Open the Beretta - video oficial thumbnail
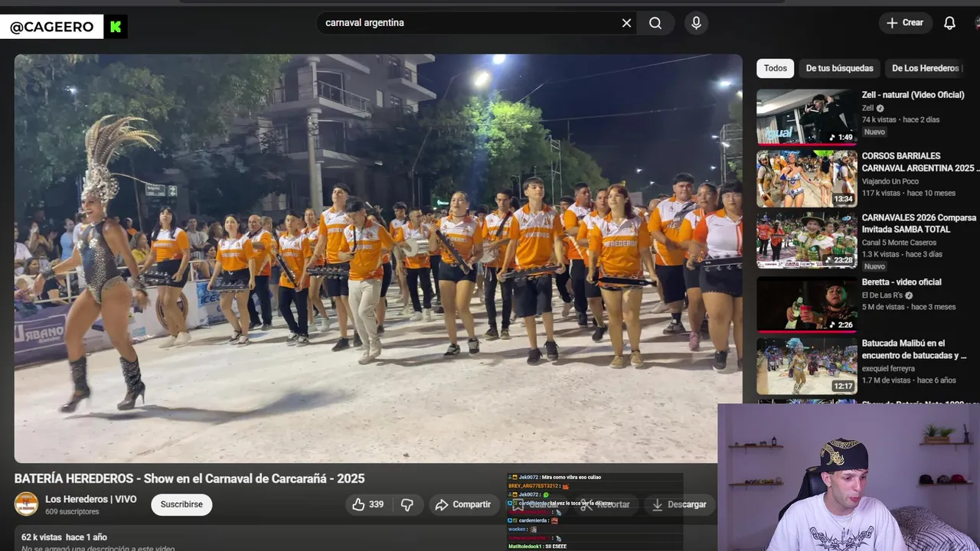The image size is (980, 551). point(807,303)
